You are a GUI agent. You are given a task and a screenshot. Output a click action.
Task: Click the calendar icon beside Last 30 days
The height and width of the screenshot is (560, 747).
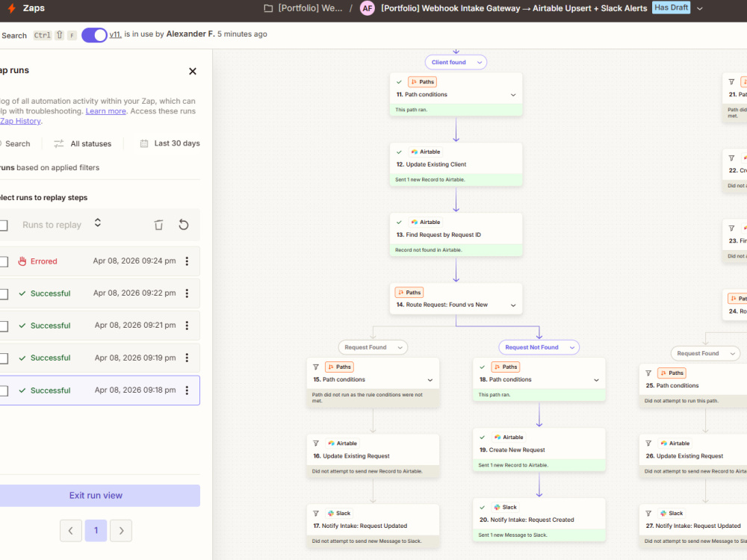tap(144, 143)
